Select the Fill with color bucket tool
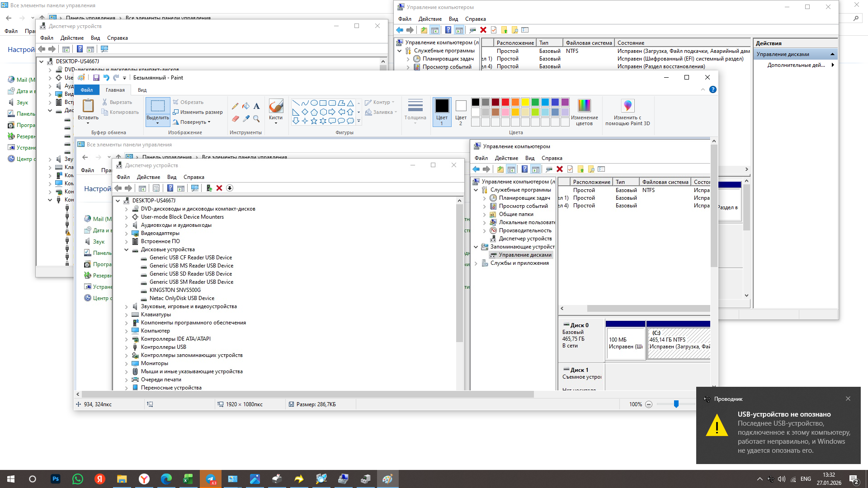 tap(245, 106)
